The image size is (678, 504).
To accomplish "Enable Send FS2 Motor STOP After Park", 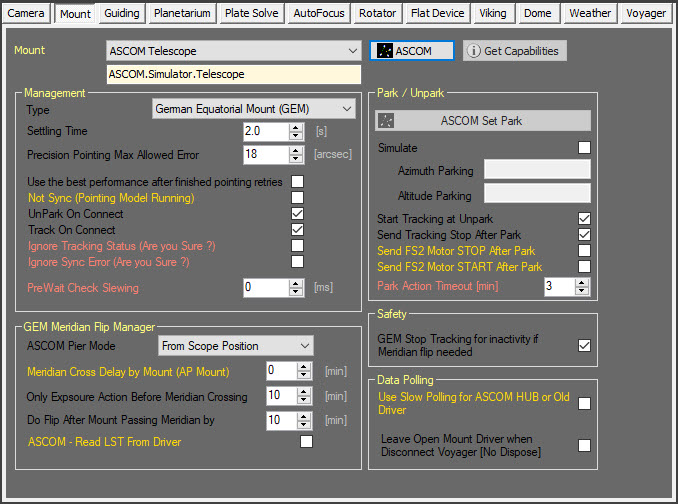I will click(584, 251).
